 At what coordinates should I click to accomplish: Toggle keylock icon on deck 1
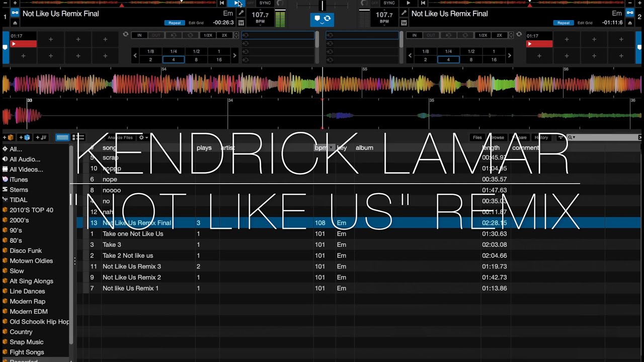(15, 13)
